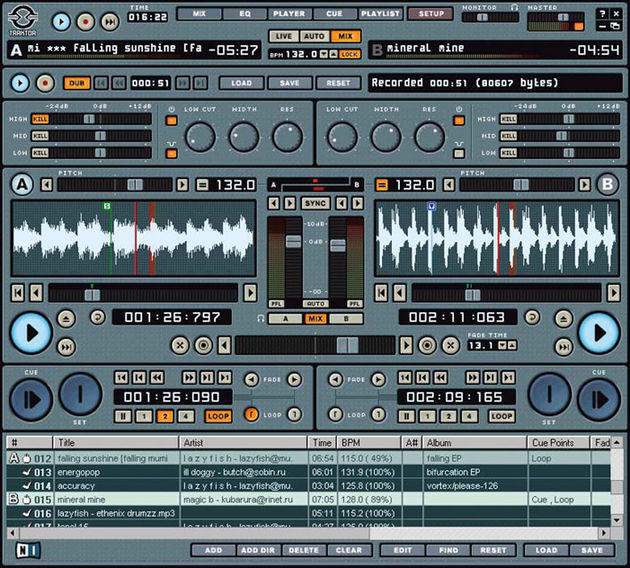Click deck A fade-right arrow button
630x568 pixels.
tap(295, 379)
